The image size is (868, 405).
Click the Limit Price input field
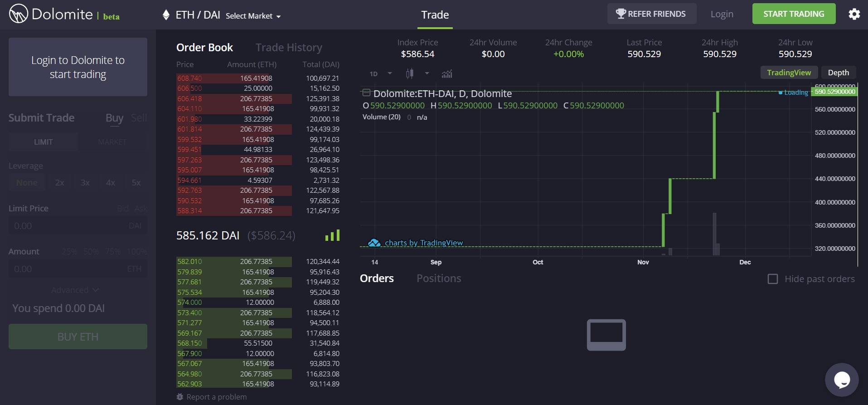click(78, 226)
